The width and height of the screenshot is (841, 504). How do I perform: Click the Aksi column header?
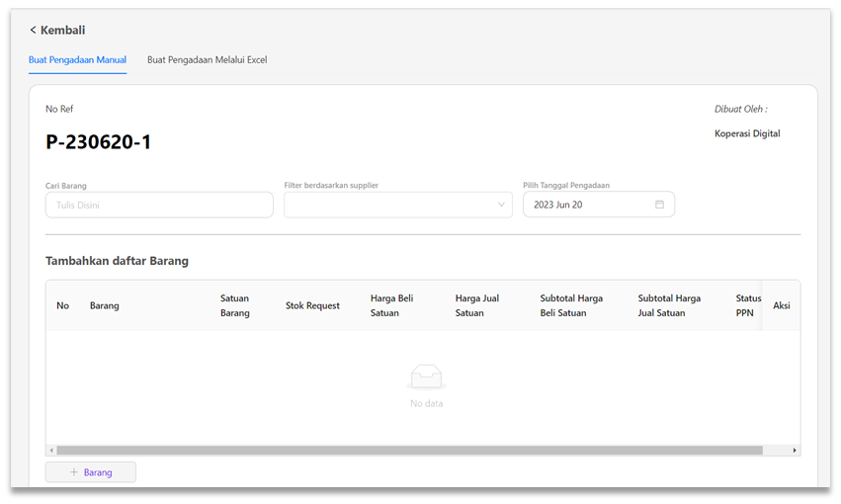(781, 305)
